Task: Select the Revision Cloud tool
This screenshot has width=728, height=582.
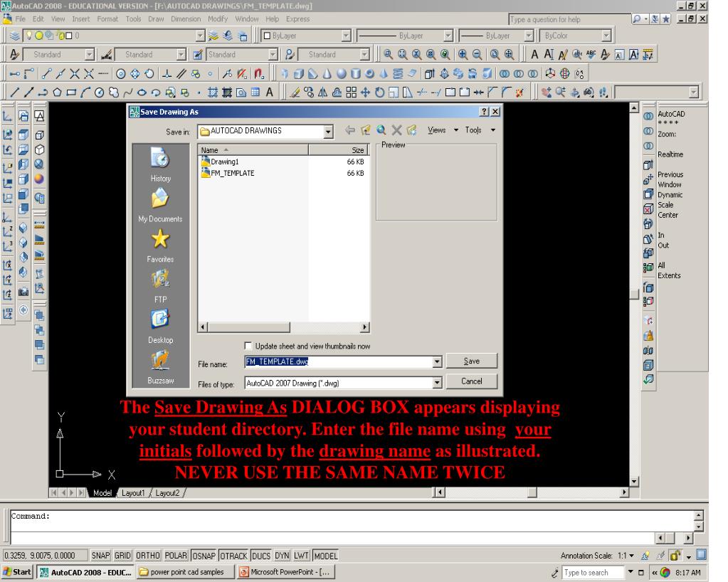Action: [x=113, y=92]
